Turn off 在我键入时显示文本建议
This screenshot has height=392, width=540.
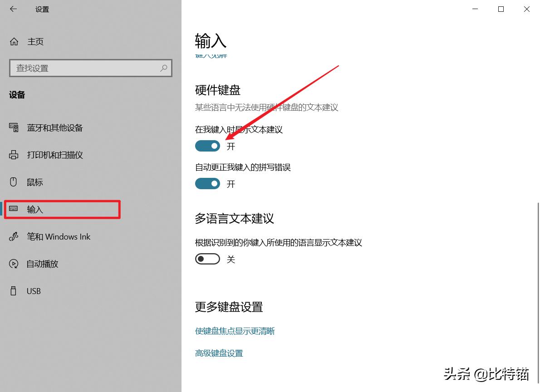[207, 146]
